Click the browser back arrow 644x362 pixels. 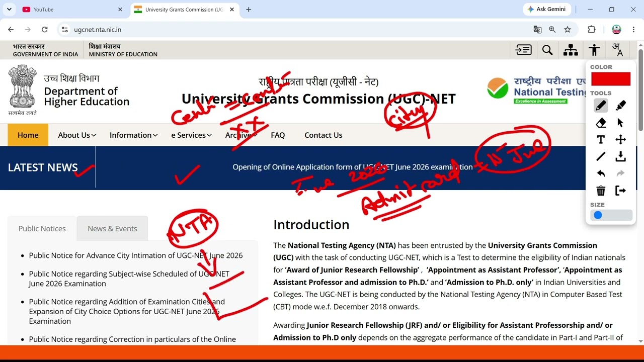click(x=11, y=30)
